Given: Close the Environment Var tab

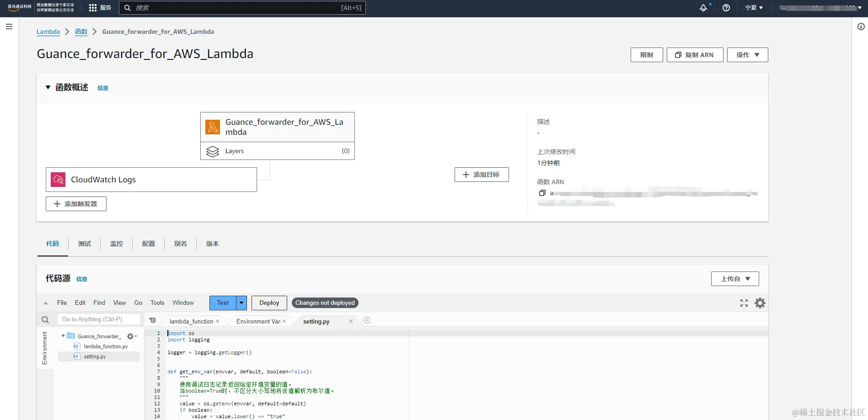Looking at the screenshot, I should point(284,321).
